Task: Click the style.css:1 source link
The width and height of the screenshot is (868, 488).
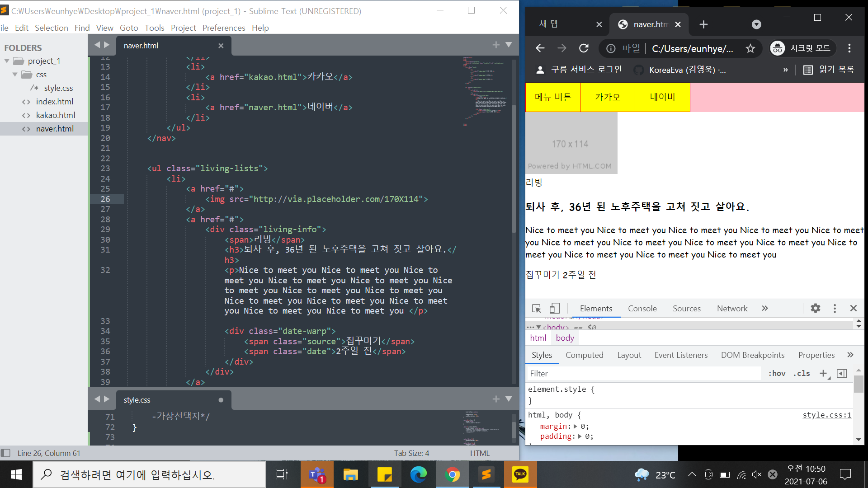Action: pyautogui.click(x=826, y=415)
